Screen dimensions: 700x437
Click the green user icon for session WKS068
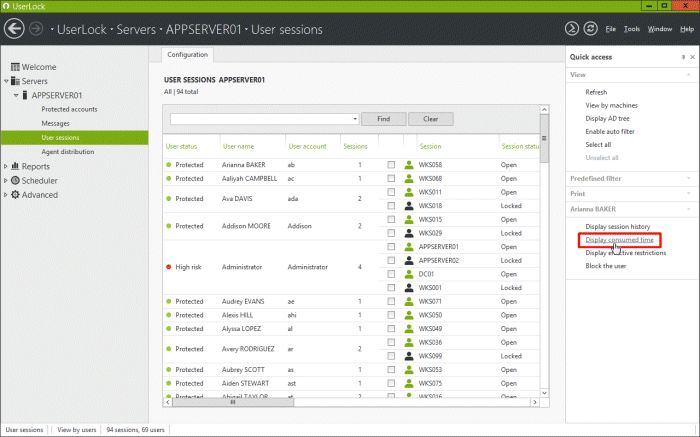[x=409, y=178]
